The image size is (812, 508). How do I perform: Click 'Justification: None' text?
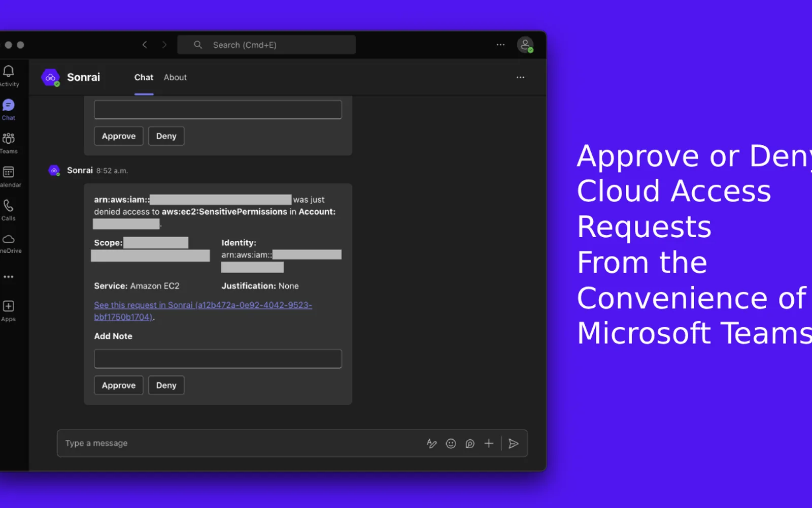click(x=260, y=286)
